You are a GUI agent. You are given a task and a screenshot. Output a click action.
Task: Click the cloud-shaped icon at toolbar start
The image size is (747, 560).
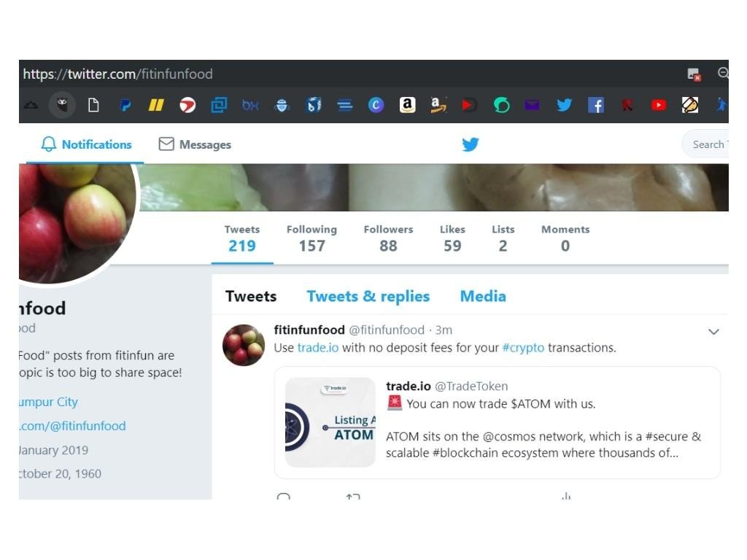(31, 105)
